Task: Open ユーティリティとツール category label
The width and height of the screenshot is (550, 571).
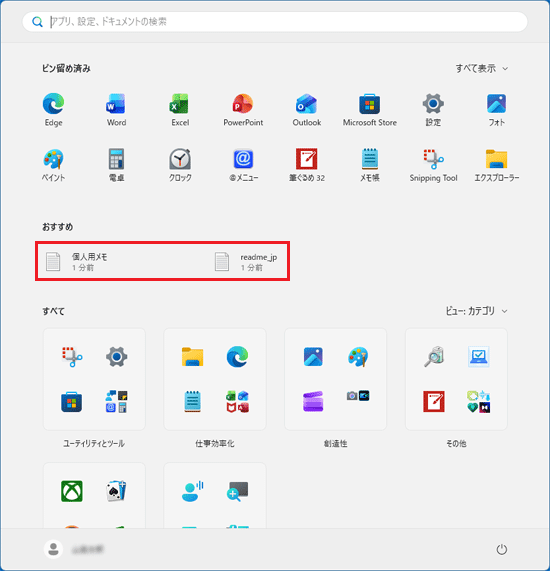Action: (94, 444)
